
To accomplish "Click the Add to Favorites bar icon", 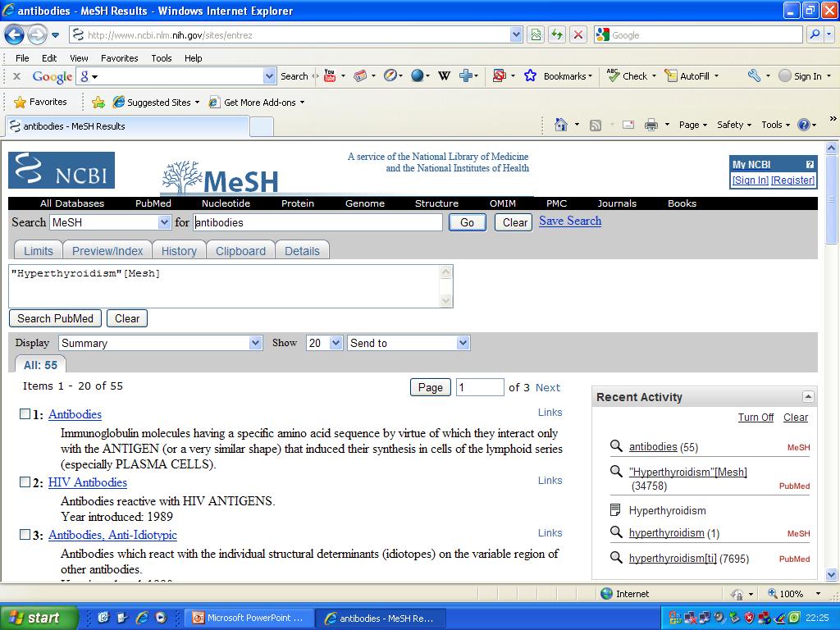I will click(x=98, y=102).
